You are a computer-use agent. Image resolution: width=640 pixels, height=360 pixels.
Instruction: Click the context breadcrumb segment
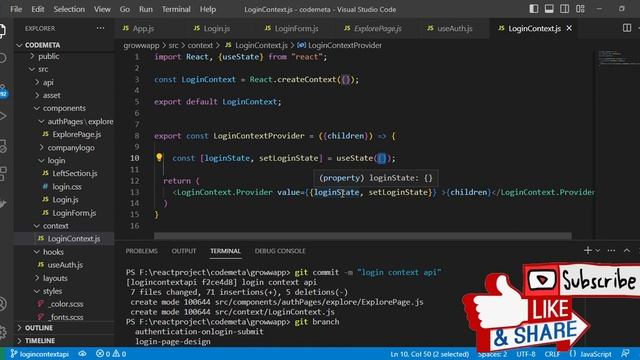pyautogui.click(x=200, y=45)
